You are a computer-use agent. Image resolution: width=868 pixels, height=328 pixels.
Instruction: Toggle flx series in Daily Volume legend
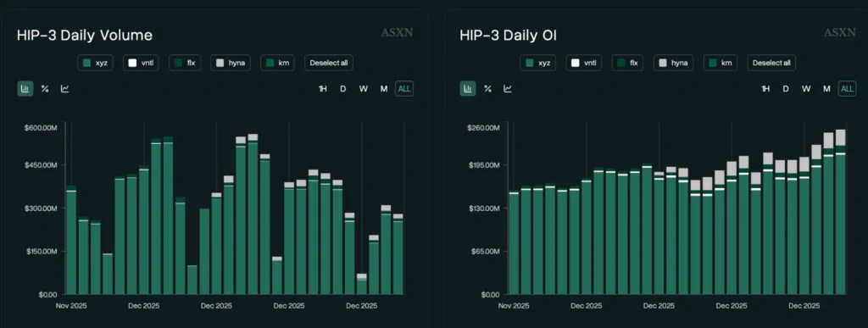click(x=186, y=63)
